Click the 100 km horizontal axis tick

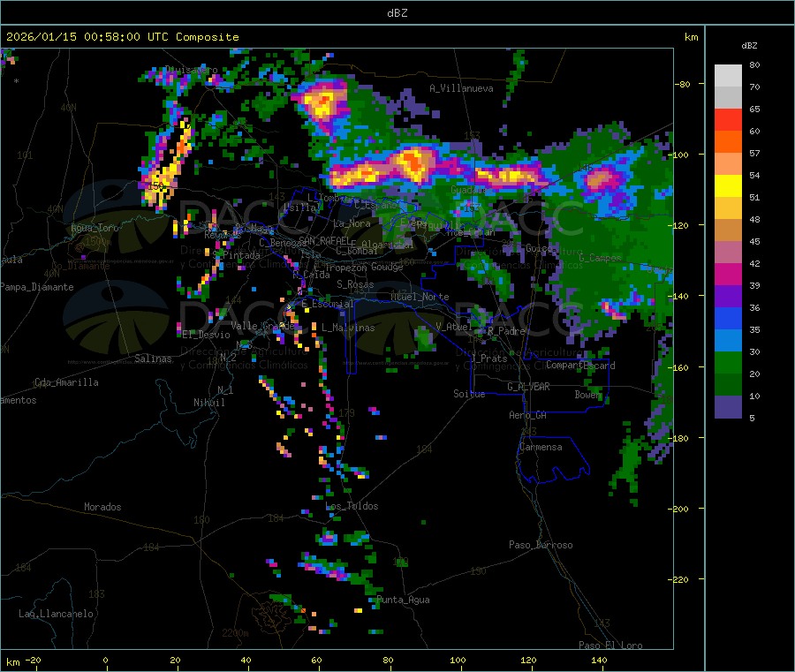pyautogui.click(x=458, y=661)
